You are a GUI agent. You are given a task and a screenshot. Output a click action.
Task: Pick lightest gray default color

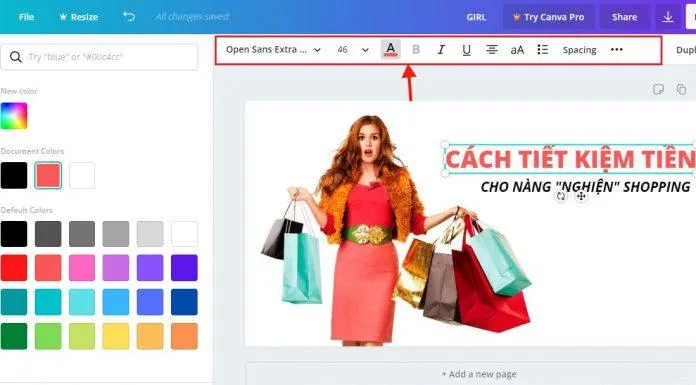[150, 234]
